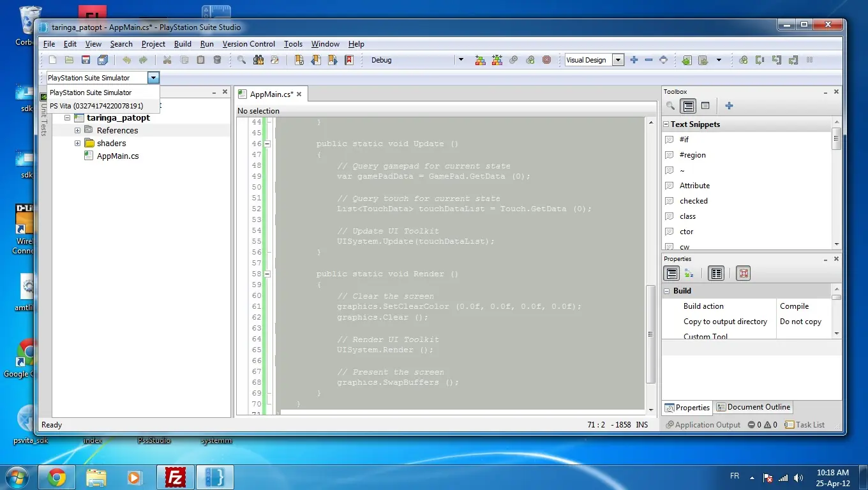
Task: Toggle categorized view in Properties panel
Action: click(x=671, y=274)
